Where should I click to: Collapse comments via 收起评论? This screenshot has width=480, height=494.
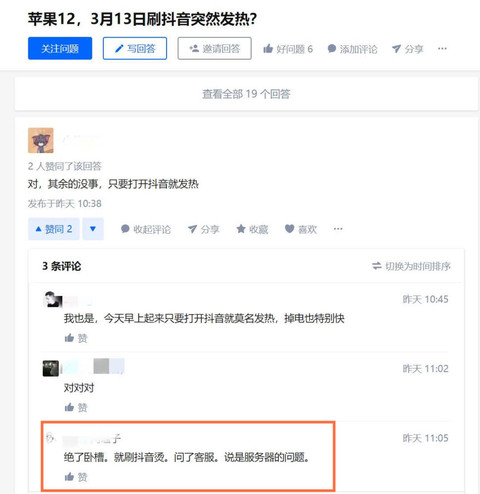pyautogui.click(x=146, y=229)
